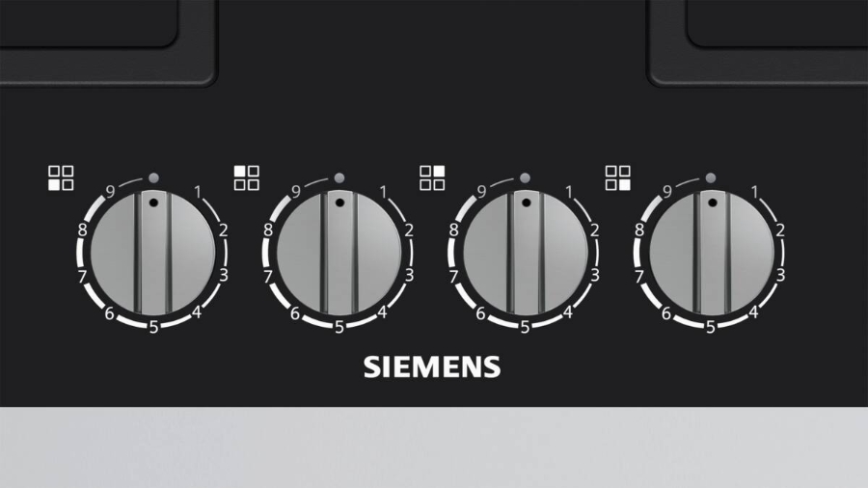Select the second control knob from left
This screenshot has height=488, width=868.
pyautogui.click(x=339, y=254)
